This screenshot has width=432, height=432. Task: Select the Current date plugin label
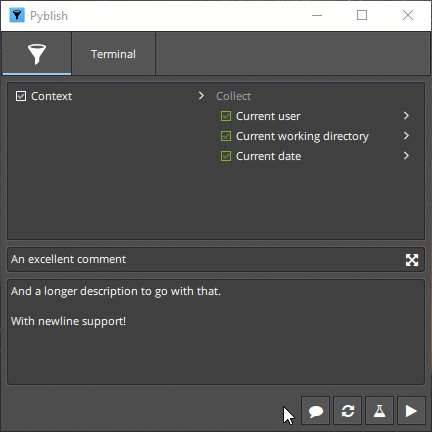(268, 156)
